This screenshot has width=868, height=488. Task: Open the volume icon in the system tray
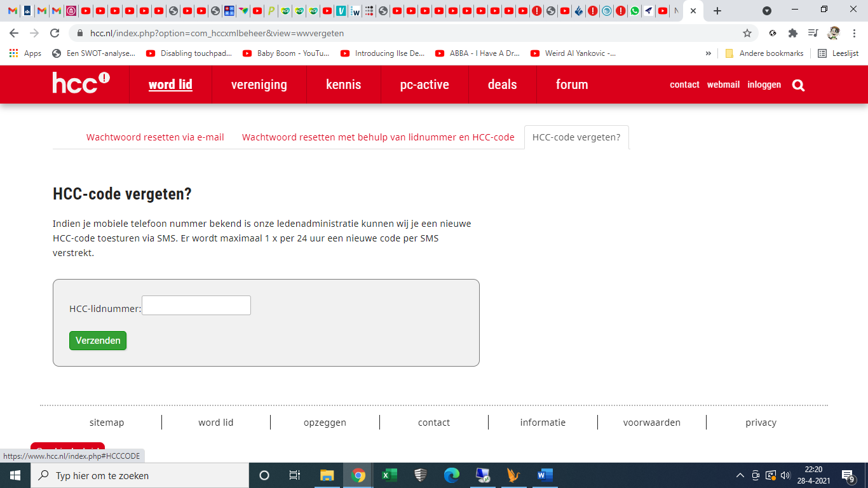(785, 475)
